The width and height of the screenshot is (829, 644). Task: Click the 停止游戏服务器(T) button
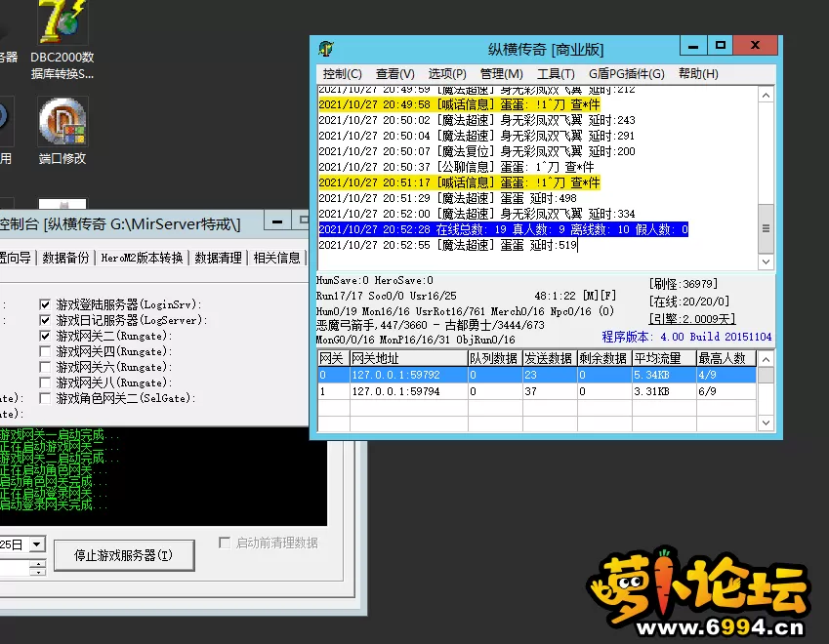(124, 555)
